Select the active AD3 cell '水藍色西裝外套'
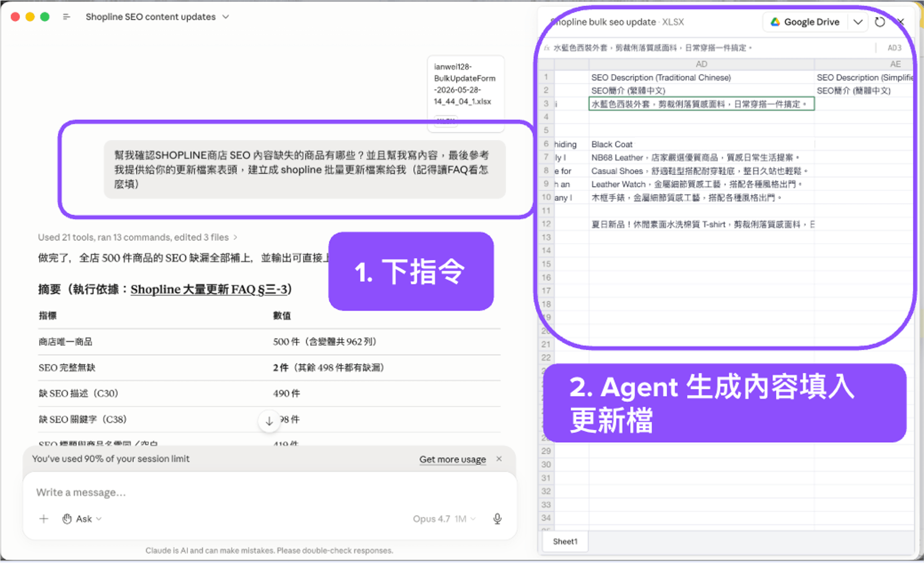Image resolution: width=924 pixels, height=563 pixels. (702, 104)
